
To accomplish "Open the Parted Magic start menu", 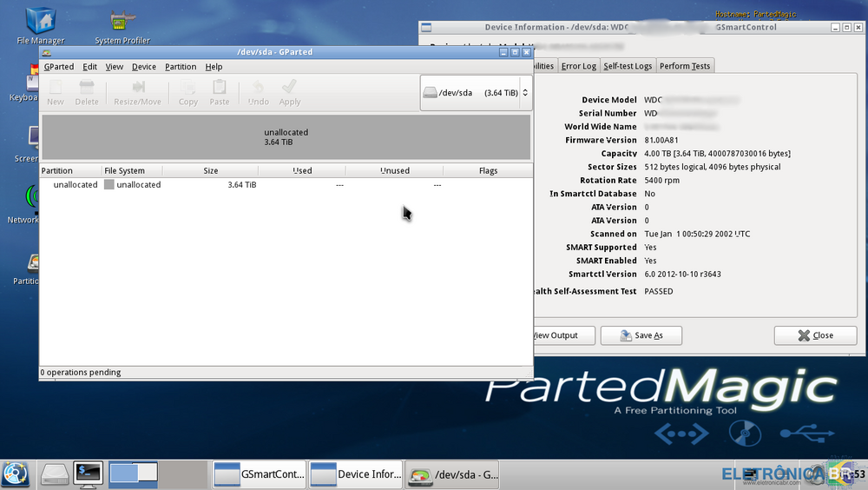I will [16, 473].
